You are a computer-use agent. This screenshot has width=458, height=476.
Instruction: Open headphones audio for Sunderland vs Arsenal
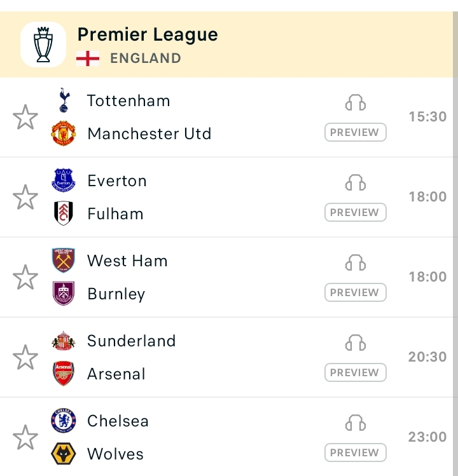pos(356,343)
